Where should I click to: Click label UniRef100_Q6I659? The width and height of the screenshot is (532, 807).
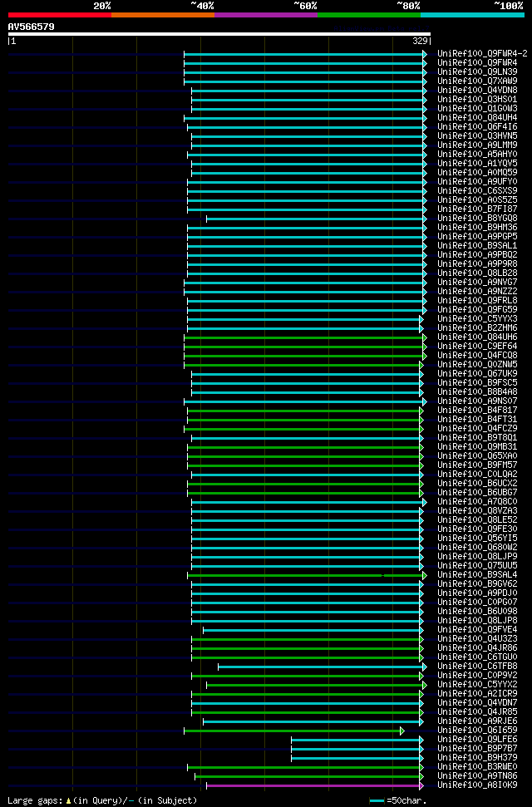[477, 731]
